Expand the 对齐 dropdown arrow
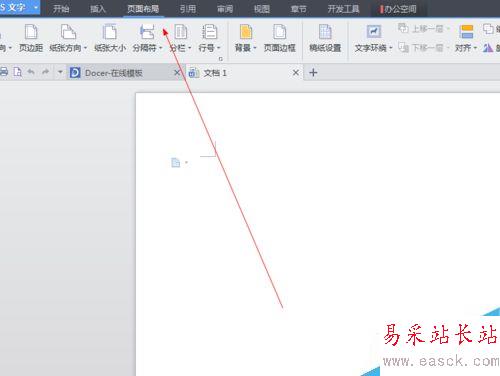Screen dimensions: 500x376 [475, 48]
